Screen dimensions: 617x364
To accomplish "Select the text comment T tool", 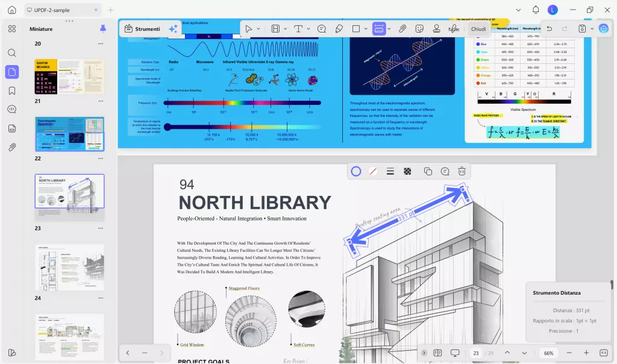I will [298, 29].
